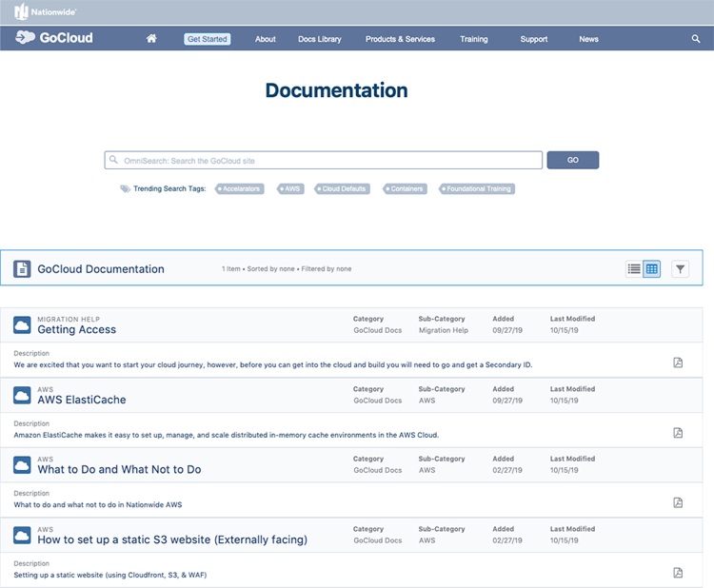Click cloud icon beside What to Do and What Not to Do
Viewport: 714px width, 588px height.
22,464
